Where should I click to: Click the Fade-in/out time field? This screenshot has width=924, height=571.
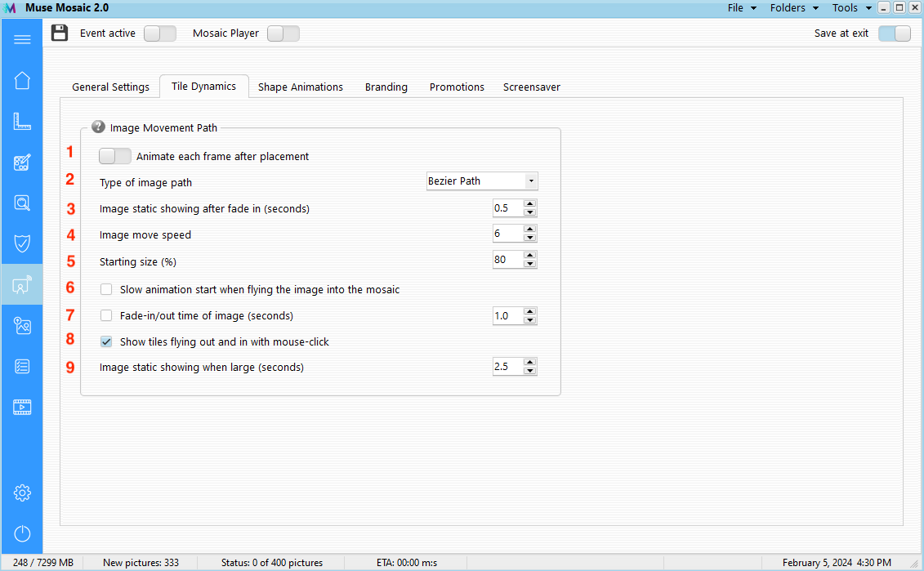tap(508, 316)
